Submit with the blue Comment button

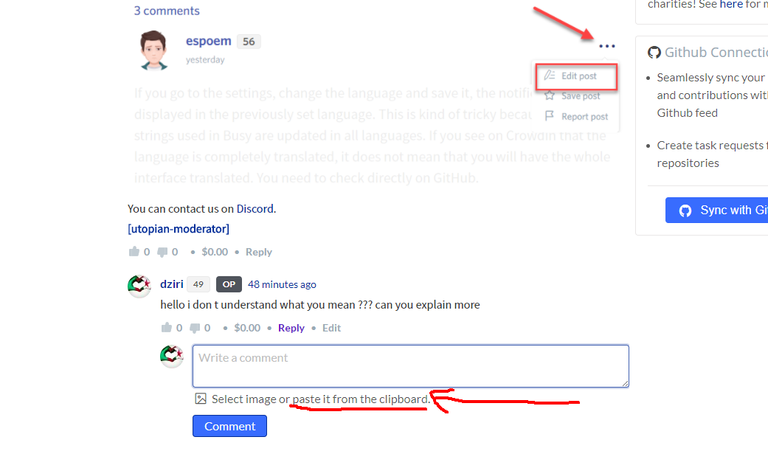point(230,426)
